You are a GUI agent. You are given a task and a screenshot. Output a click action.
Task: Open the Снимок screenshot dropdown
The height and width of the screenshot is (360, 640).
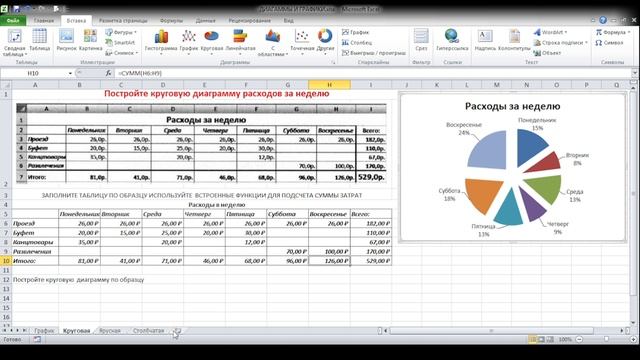tap(122, 53)
